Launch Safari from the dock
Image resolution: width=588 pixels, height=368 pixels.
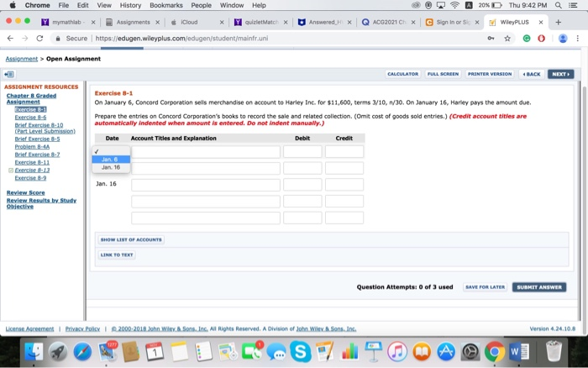82,352
